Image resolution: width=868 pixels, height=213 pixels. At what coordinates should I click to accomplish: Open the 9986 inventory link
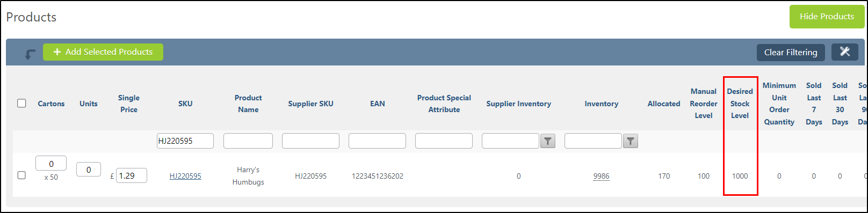(x=602, y=176)
